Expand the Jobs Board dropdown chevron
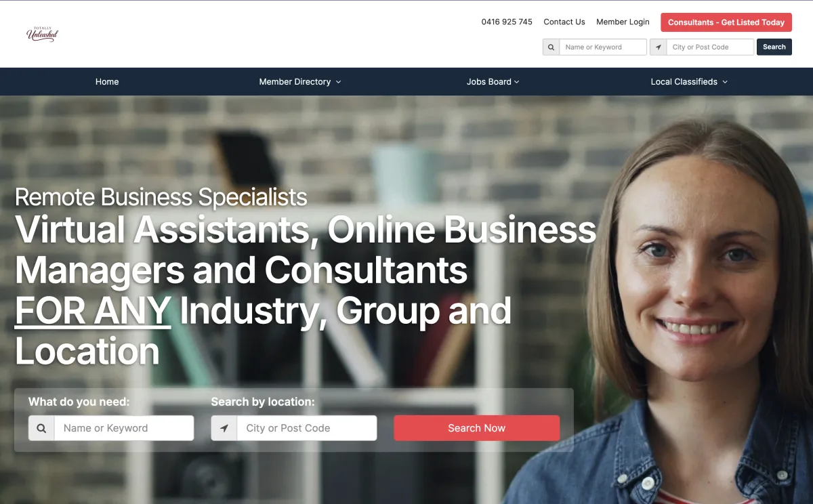The image size is (813, 504). (516, 82)
